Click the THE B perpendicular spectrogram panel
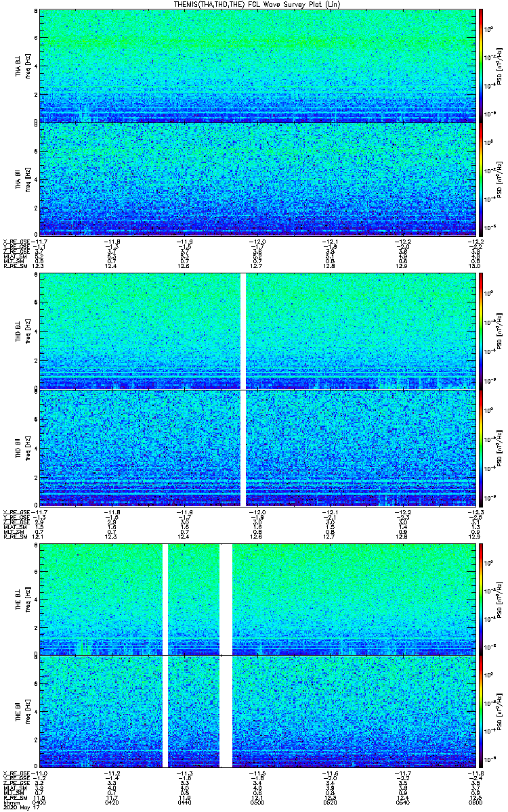Screen dimensions: 508x812 257,599
